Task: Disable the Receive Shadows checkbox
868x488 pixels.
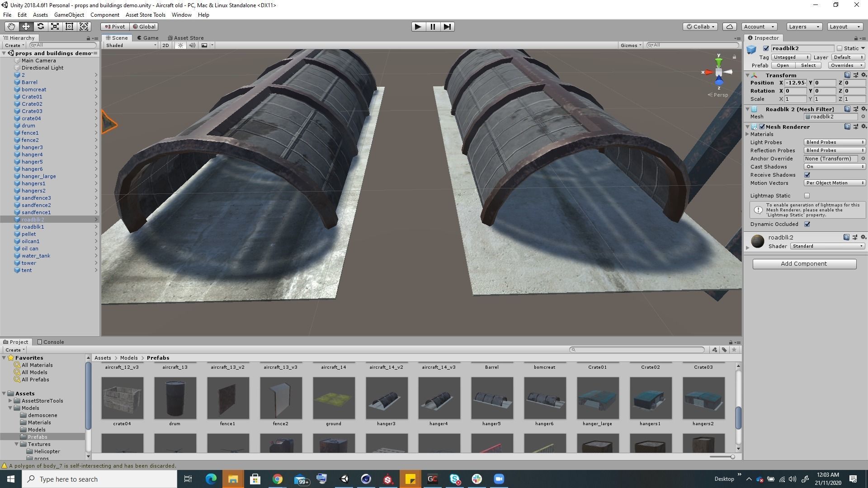Action: pyautogui.click(x=807, y=175)
